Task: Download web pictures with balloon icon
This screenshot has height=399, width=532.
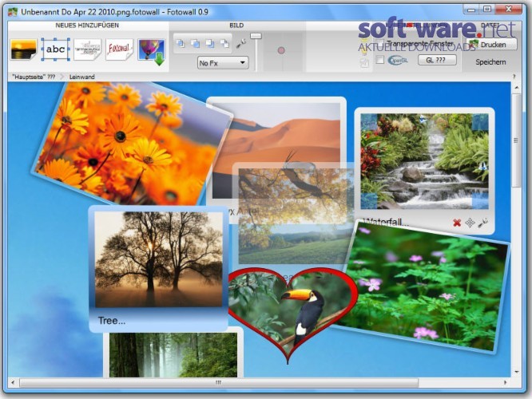Action: pyautogui.click(x=151, y=51)
